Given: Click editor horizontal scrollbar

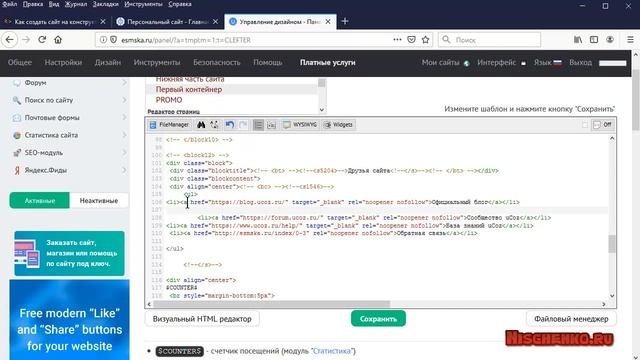Looking at the screenshot, I should click(x=271, y=304).
